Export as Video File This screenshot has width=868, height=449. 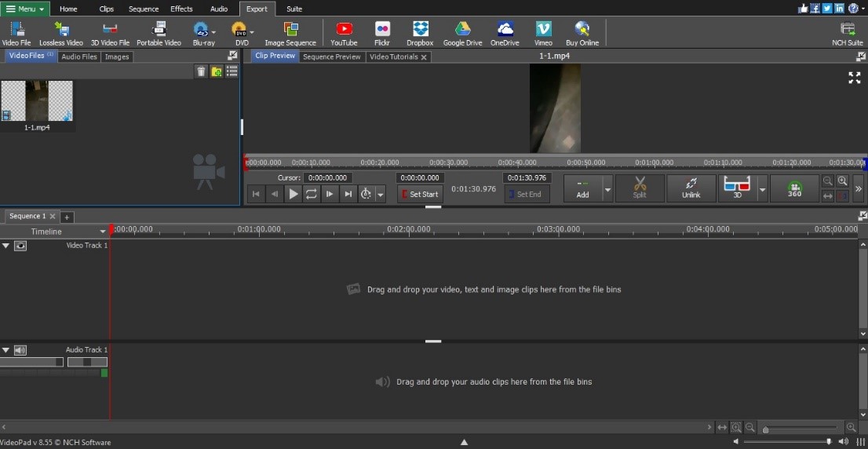pyautogui.click(x=16, y=34)
